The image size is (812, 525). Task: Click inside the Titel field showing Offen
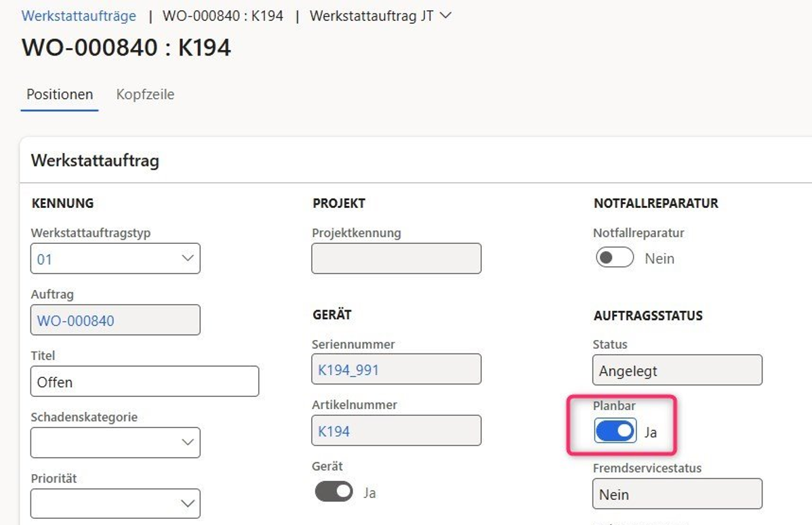tap(144, 381)
